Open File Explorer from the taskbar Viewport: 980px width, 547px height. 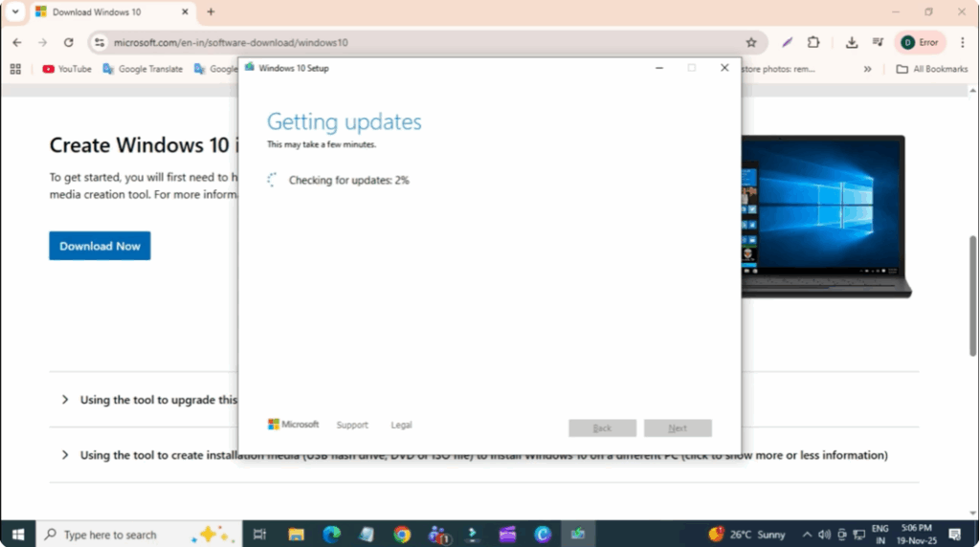point(296,535)
